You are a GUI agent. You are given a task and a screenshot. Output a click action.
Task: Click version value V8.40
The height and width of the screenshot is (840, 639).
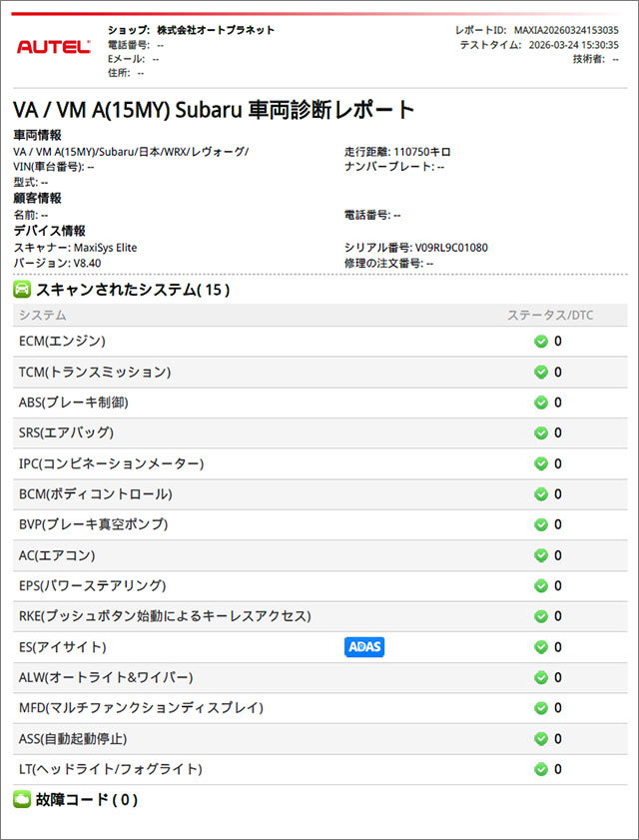87,263
